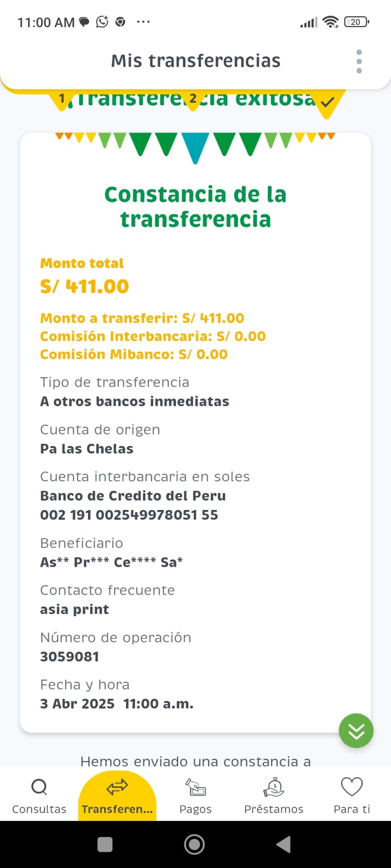Open the three-dot overflow menu

pyautogui.click(x=359, y=61)
